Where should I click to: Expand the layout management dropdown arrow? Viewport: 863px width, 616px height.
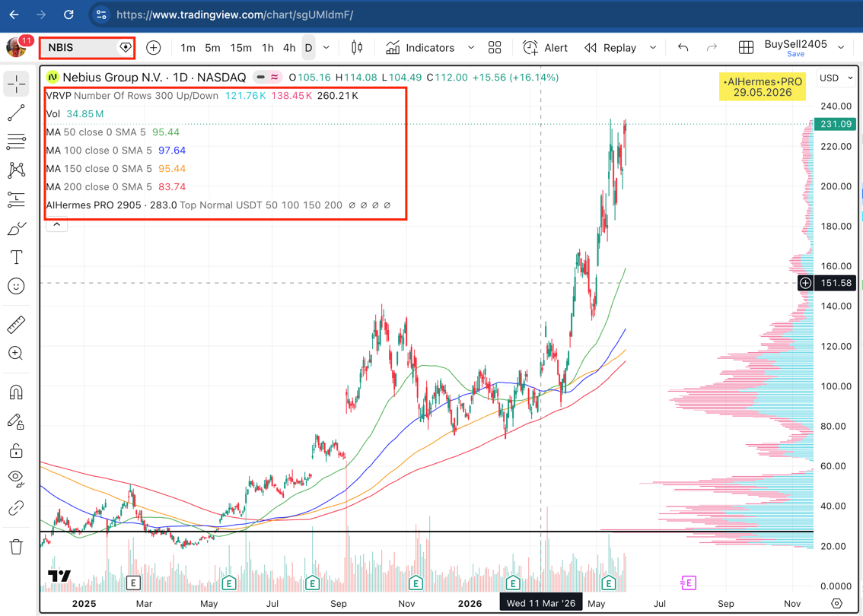841,48
